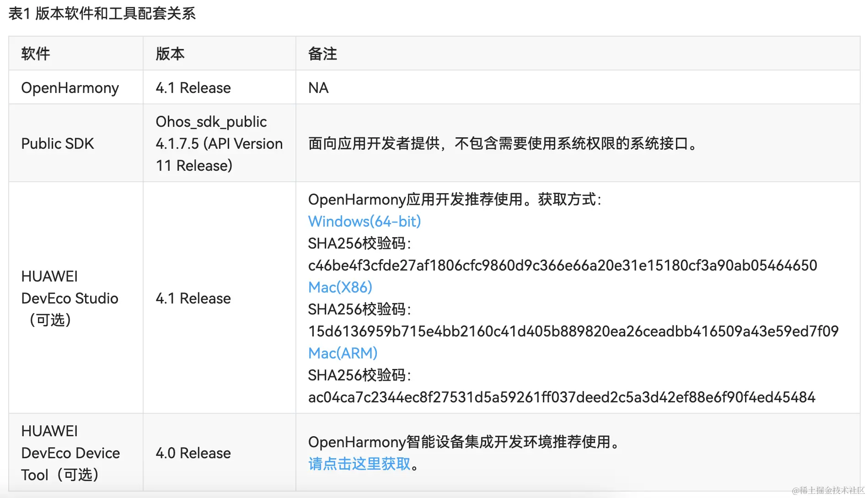This screenshot has height=498, width=868.
Task: Select the 软件 column header
Action: pos(75,54)
